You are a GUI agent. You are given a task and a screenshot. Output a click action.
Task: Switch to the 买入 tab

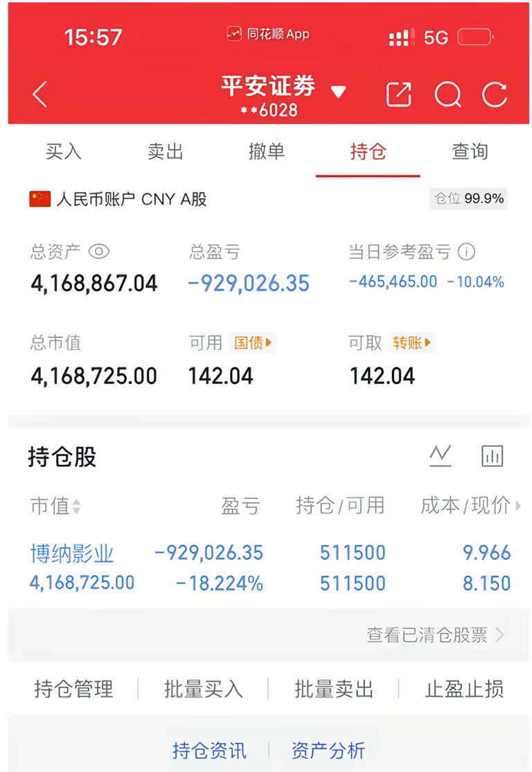pyautogui.click(x=64, y=152)
